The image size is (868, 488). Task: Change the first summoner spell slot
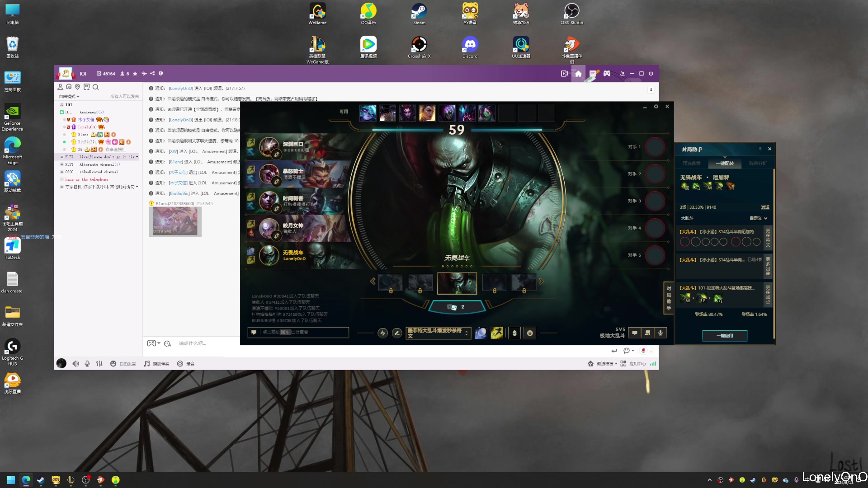[x=481, y=333]
